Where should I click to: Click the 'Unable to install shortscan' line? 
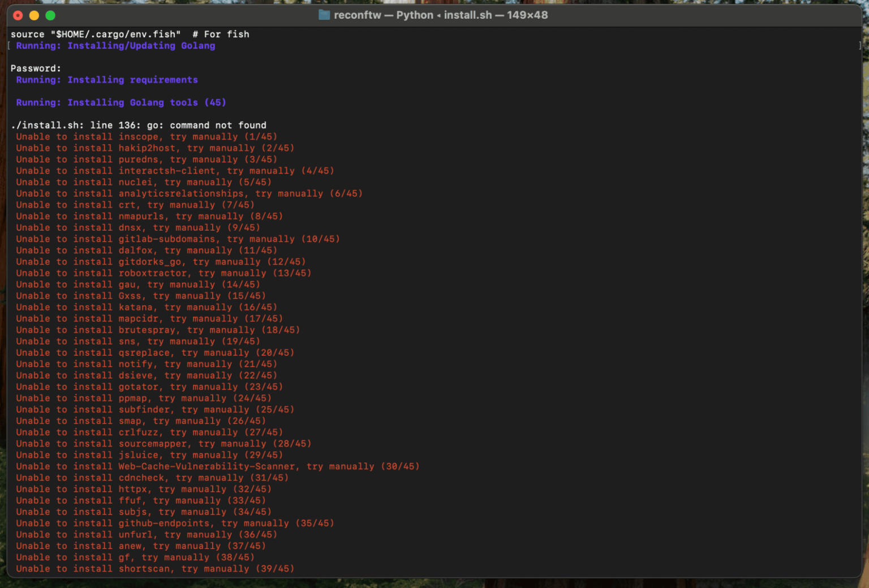(155, 569)
